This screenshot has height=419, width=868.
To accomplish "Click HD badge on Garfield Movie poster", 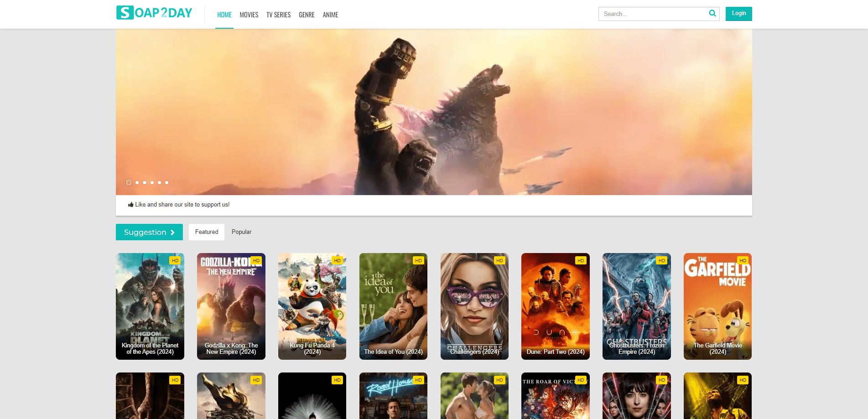I will click(x=743, y=260).
